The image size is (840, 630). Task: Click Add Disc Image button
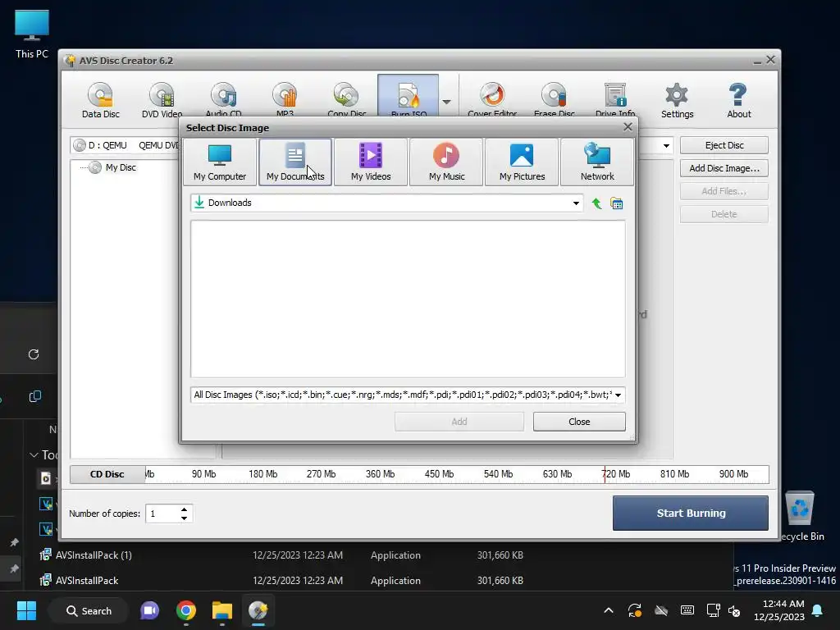tap(724, 168)
